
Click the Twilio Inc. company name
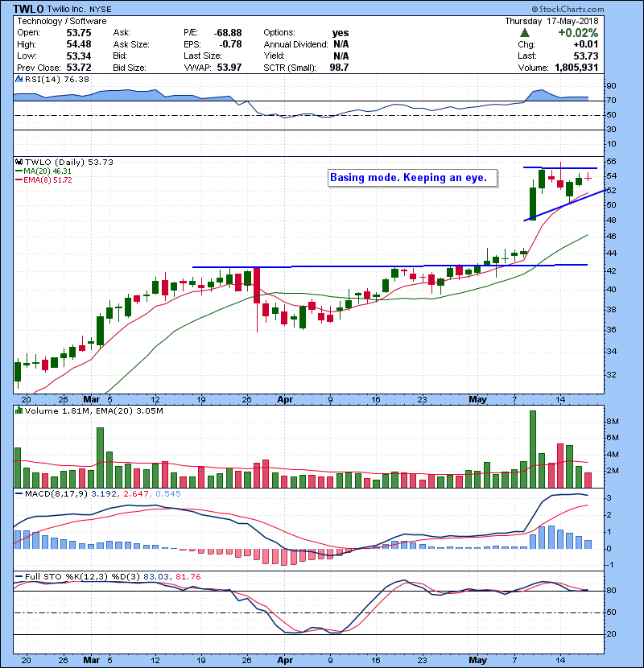[x=67, y=9]
